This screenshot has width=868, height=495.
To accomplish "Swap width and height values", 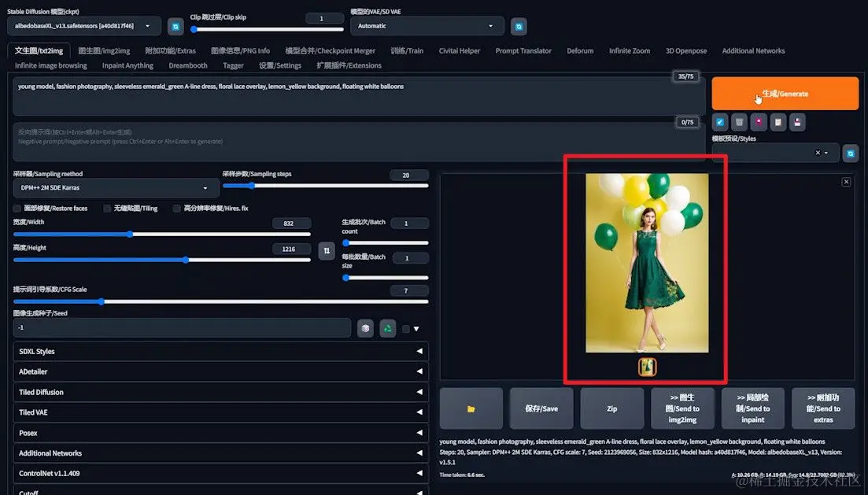I will (x=327, y=251).
